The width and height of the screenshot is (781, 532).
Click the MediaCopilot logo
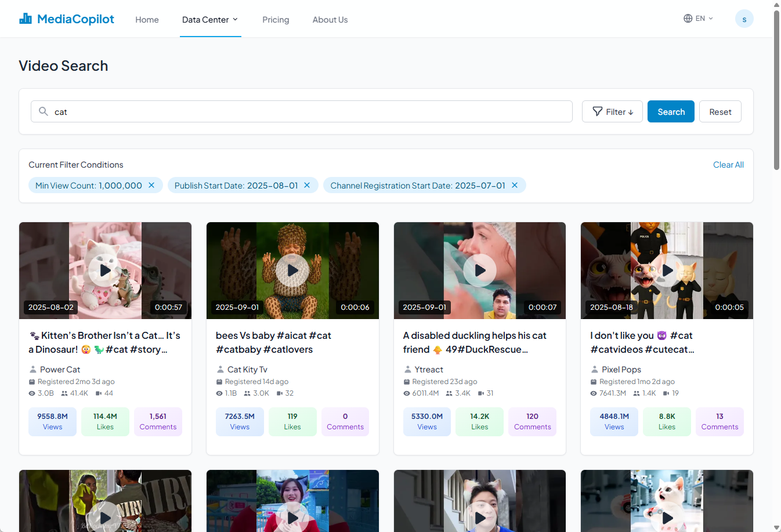click(x=67, y=19)
